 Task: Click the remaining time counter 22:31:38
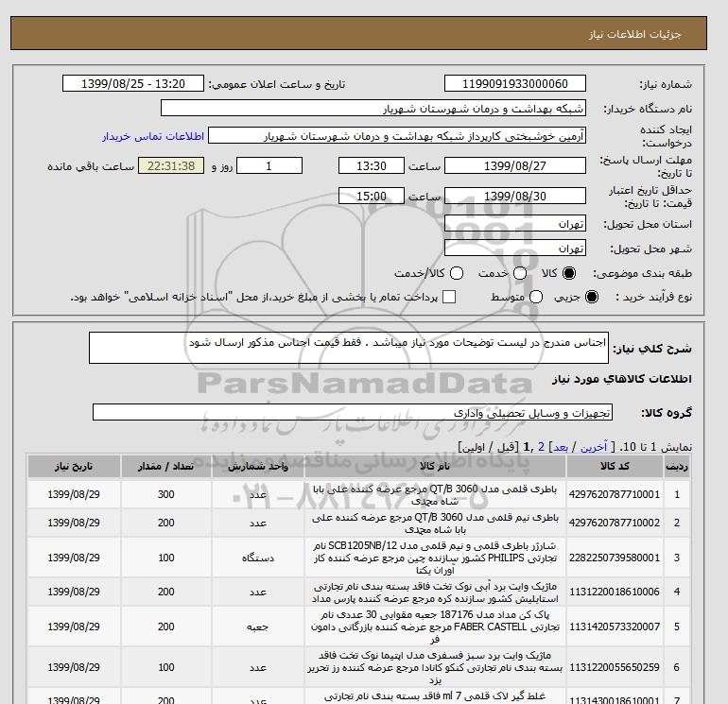click(171, 165)
